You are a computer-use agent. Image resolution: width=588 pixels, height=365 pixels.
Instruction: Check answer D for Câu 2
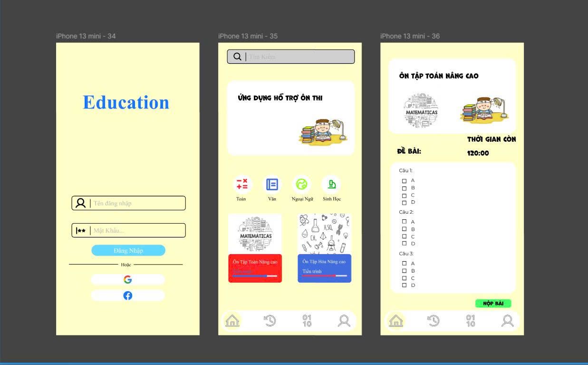click(x=405, y=244)
